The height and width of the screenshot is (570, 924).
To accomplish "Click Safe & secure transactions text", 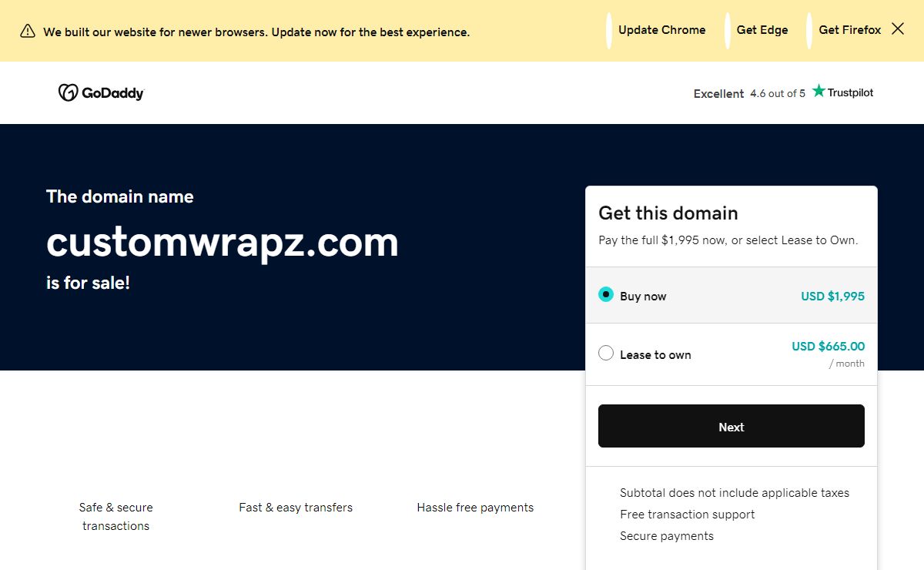I will (x=115, y=516).
